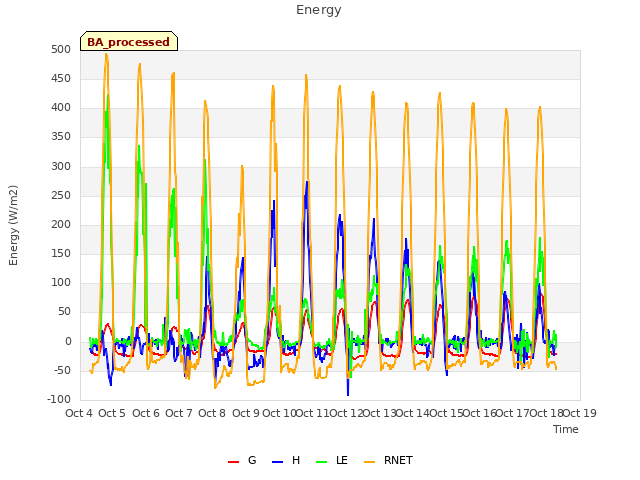Click the orange RNET legend color marker

[369, 462]
